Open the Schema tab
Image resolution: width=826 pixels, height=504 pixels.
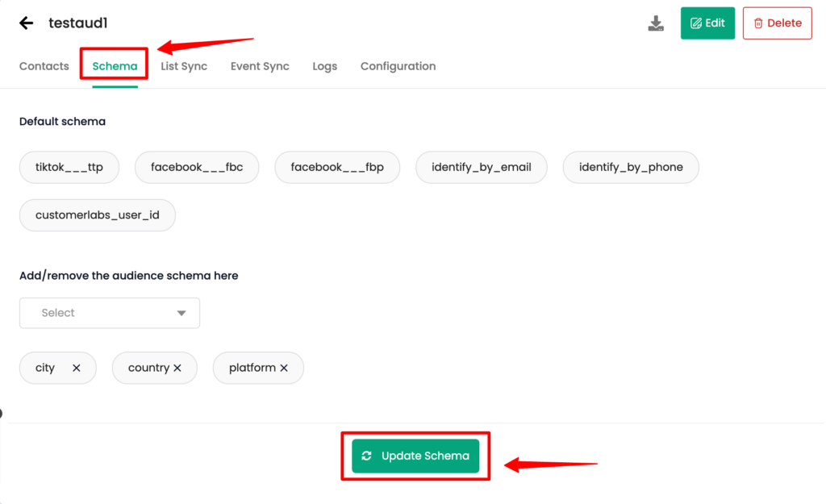115,66
